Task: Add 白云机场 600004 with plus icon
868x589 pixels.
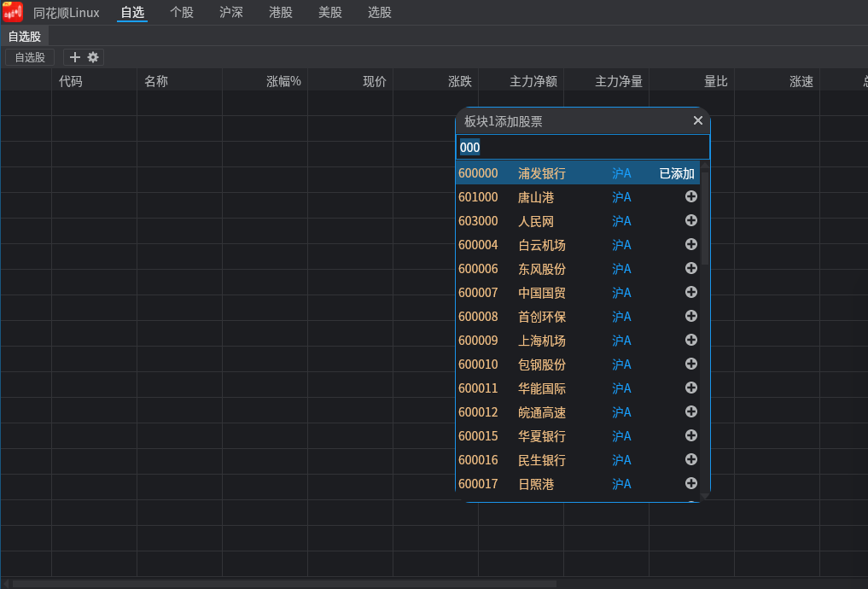Action: click(x=690, y=244)
